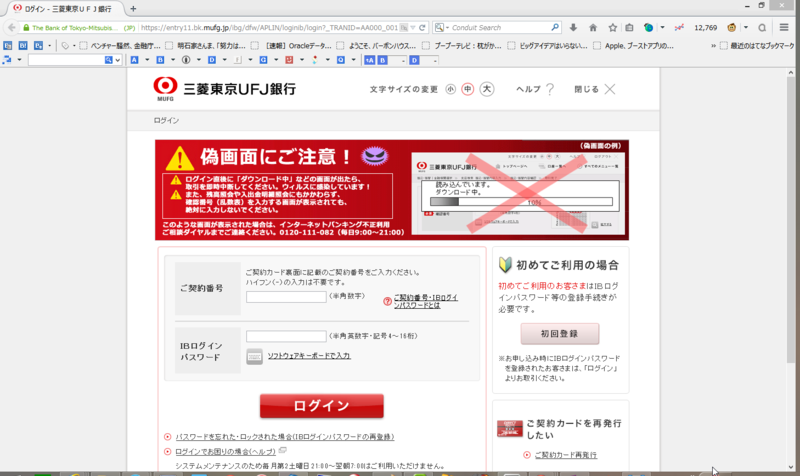
Task: Click the blue Q toolbar icon
Action: (340, 60)
